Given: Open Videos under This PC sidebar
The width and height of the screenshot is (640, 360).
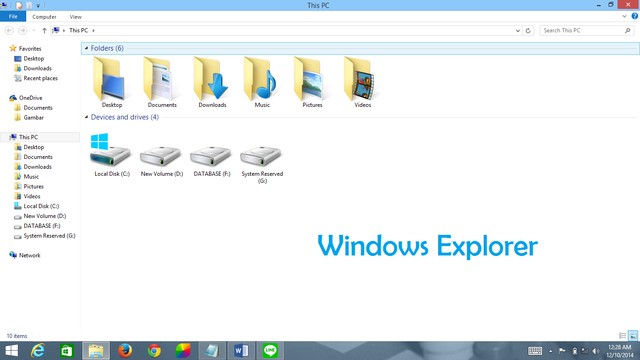Looking at the screenshot, I should click(32, 196).
